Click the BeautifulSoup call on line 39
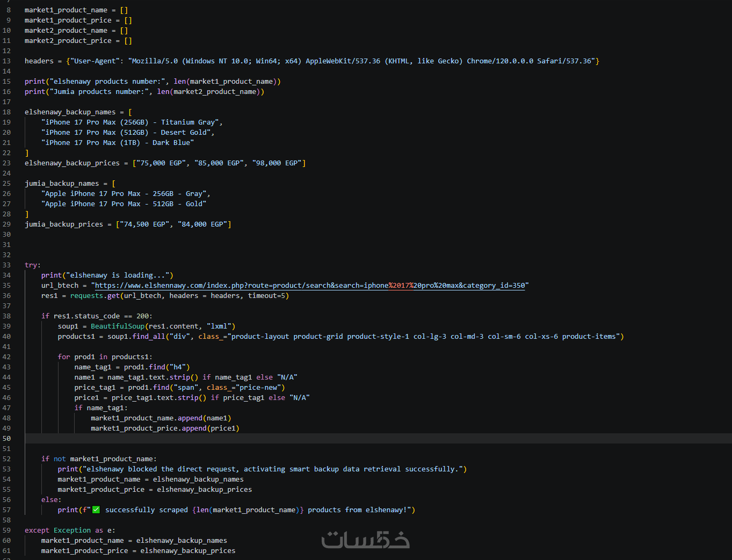The width and height of the screenshot is (732, 560). click(118, 326)
